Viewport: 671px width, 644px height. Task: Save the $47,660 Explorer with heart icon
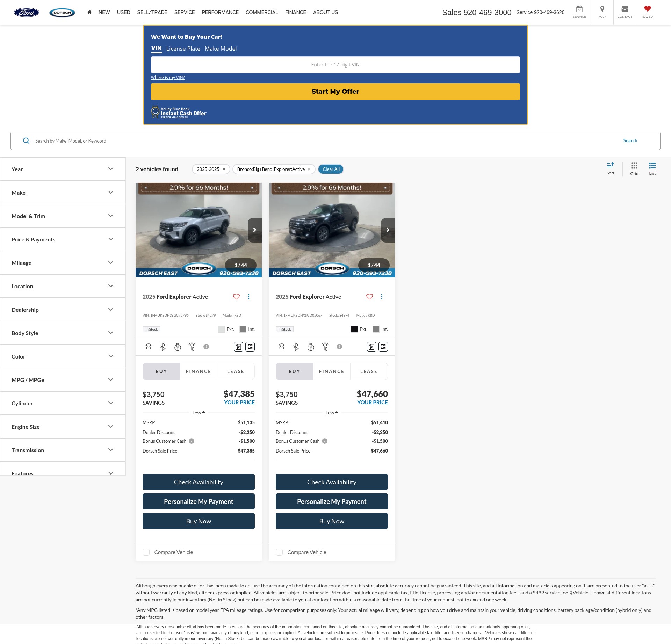(x=369, y=297)
